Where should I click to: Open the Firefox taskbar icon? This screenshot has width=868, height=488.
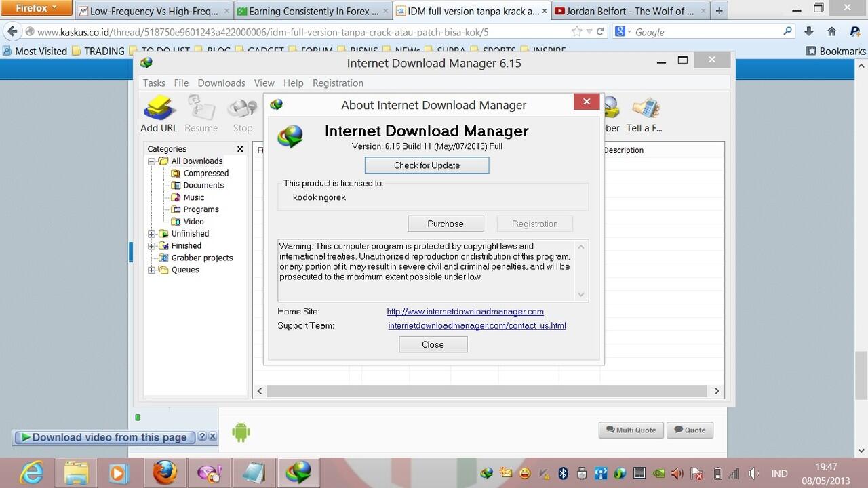(165, 472)
